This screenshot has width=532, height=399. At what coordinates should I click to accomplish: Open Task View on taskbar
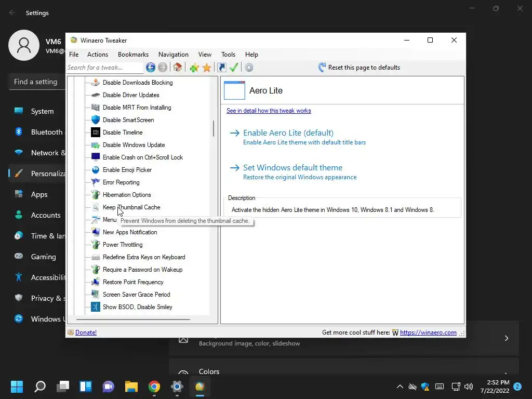click(x=63, y=387)
